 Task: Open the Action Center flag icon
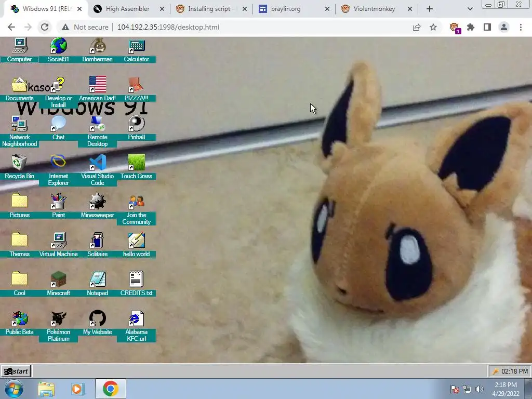pyautogui.click(x=454, y=389)
